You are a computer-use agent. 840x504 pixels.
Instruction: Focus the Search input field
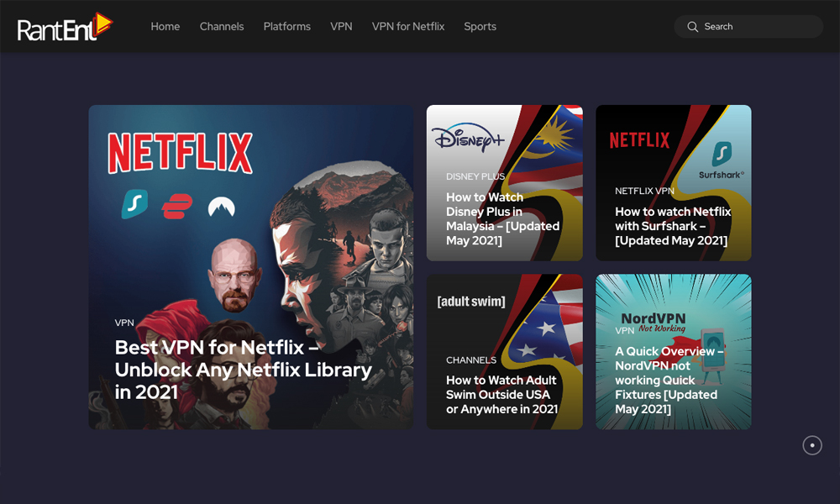click(756, 27)
